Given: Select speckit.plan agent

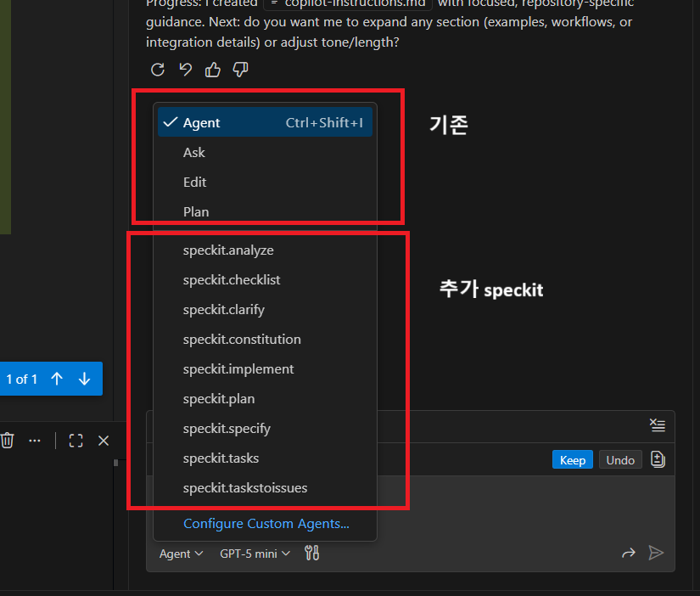Looking at the screenshot, I should coord(265,398).
